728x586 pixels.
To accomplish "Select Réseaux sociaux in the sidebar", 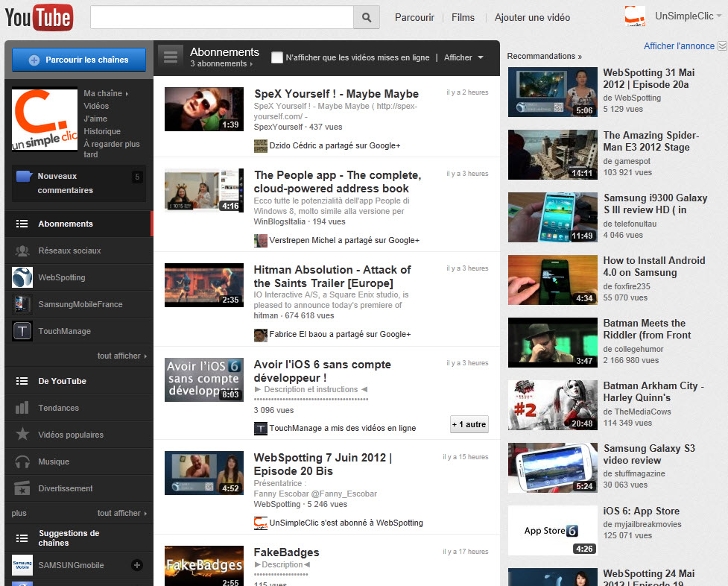I will [x=79, y=251].
